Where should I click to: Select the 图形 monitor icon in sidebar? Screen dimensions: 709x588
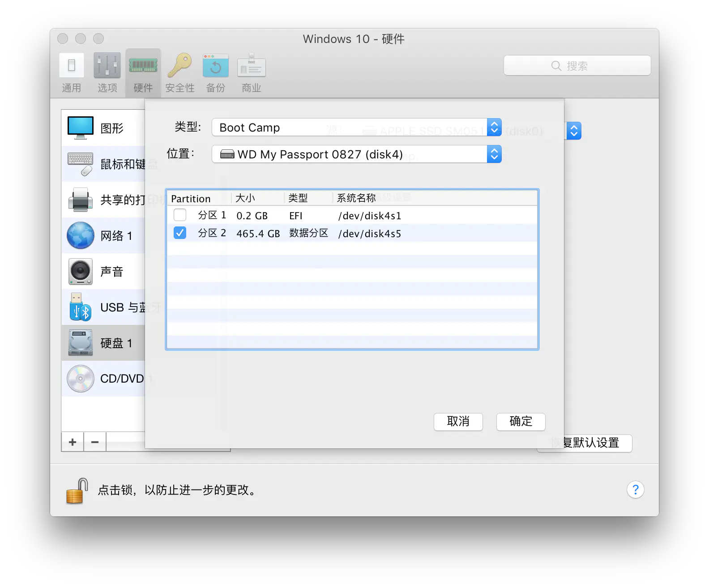point(81,128)
